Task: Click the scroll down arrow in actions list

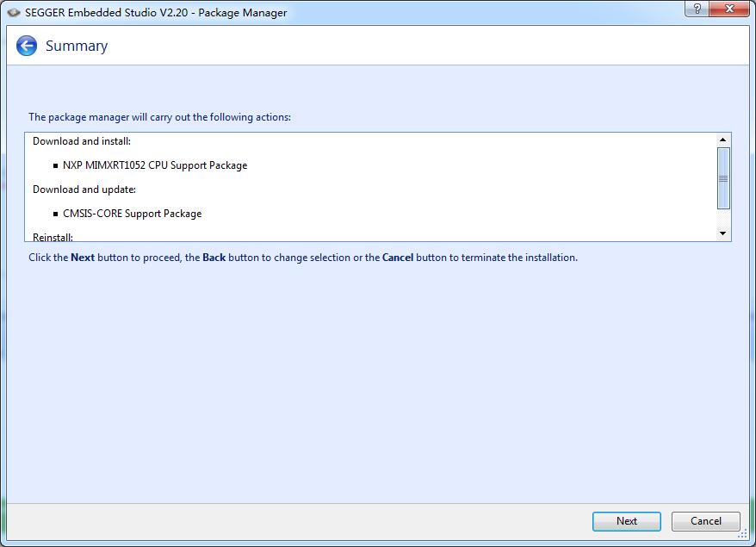Action: pyautogui.click(x=722, y=233)
